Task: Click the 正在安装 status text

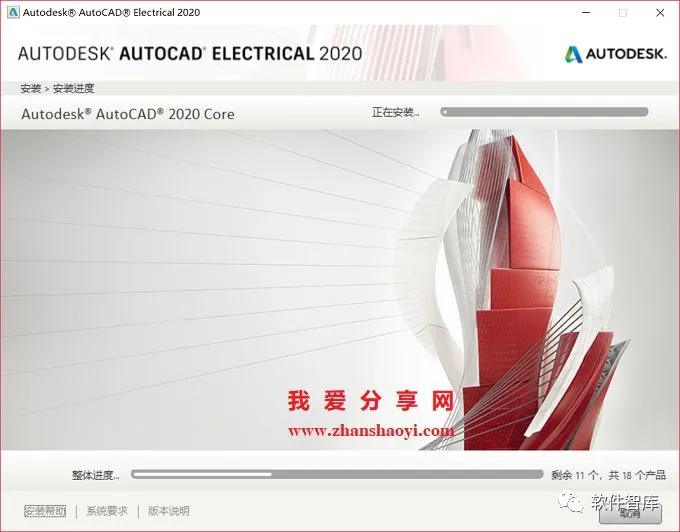Action: click(396, 112)
